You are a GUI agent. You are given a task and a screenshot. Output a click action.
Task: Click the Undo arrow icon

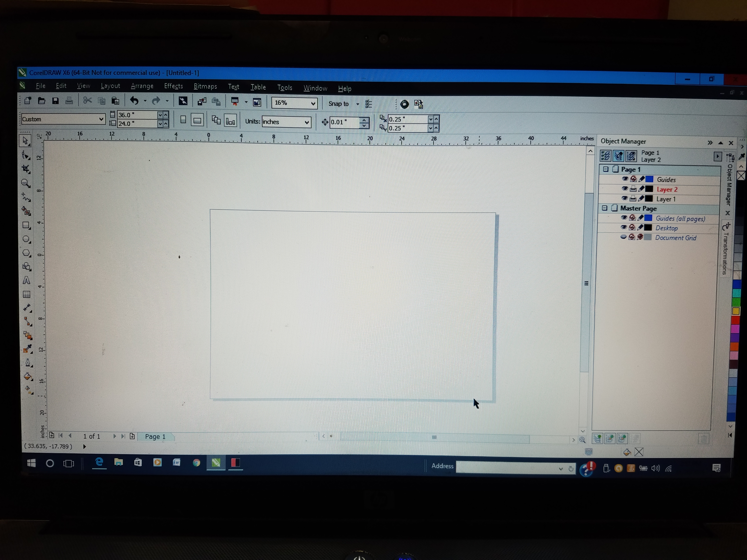click(x=134, y=101)
